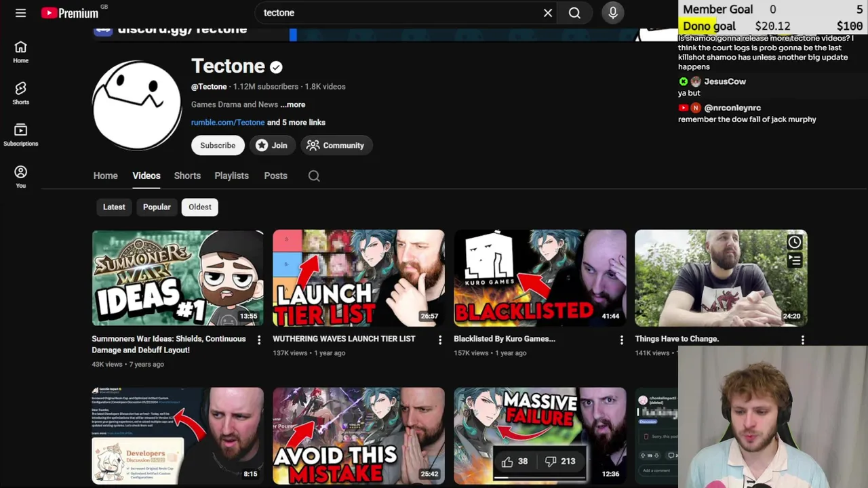The height and width of the screenshot is (488, 868).
Task: Open the Massive Failure video thumbnail
Action: [540, 436]
